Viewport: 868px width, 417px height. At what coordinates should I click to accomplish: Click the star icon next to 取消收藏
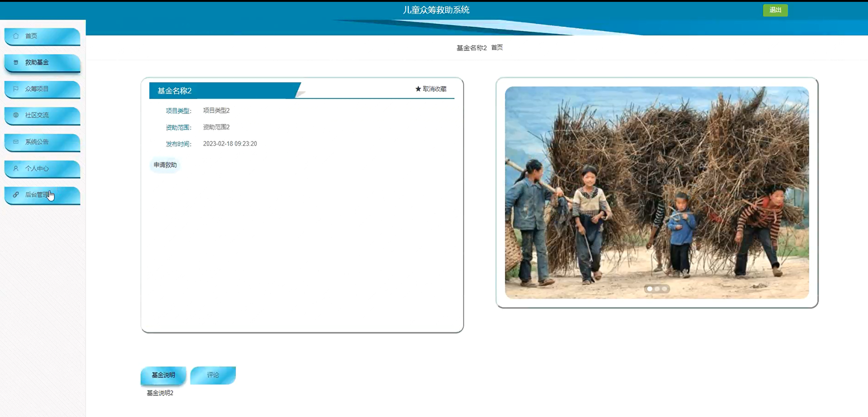418,89
